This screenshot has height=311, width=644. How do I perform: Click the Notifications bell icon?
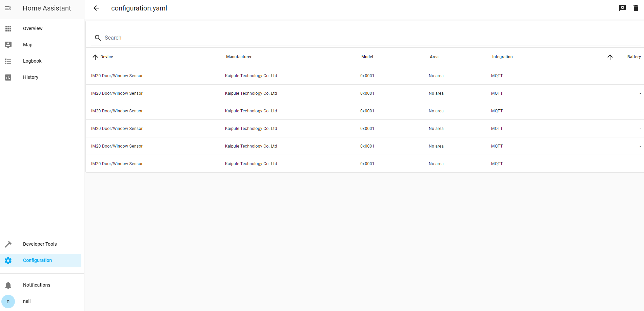click(8, 285)
